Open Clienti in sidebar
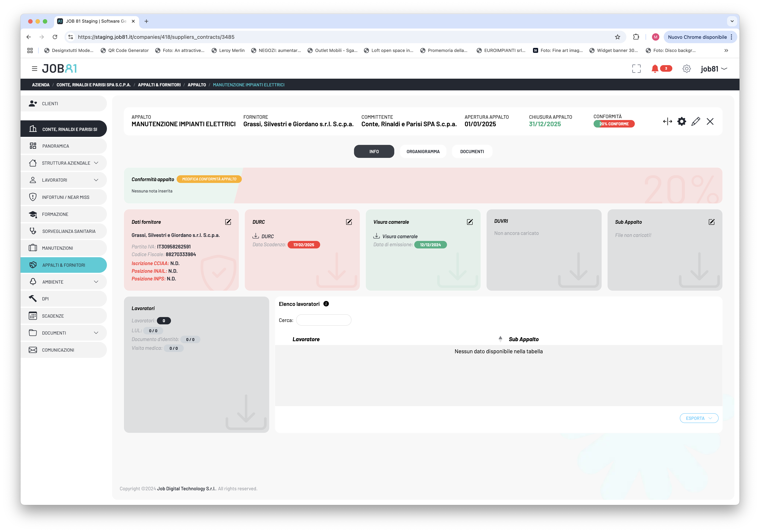 [x=64, y=104]
